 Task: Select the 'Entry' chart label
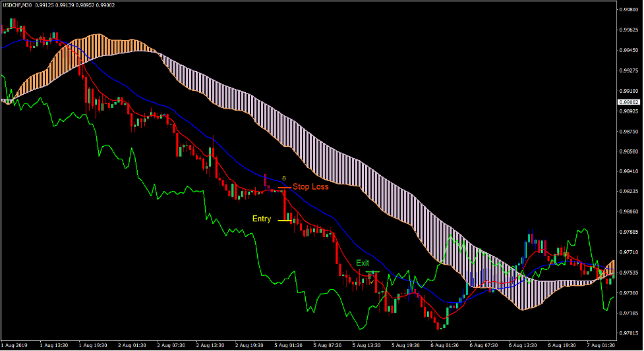click(x=262, y=219)
